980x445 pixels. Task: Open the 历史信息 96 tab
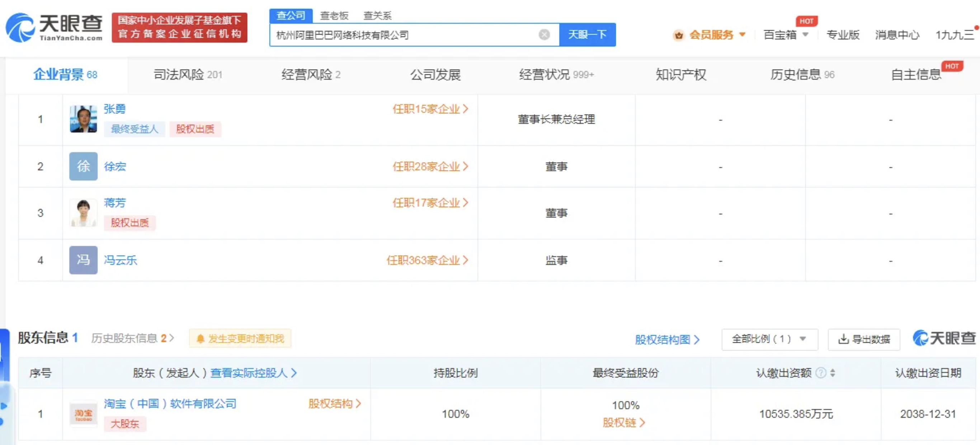pos(802,75)
